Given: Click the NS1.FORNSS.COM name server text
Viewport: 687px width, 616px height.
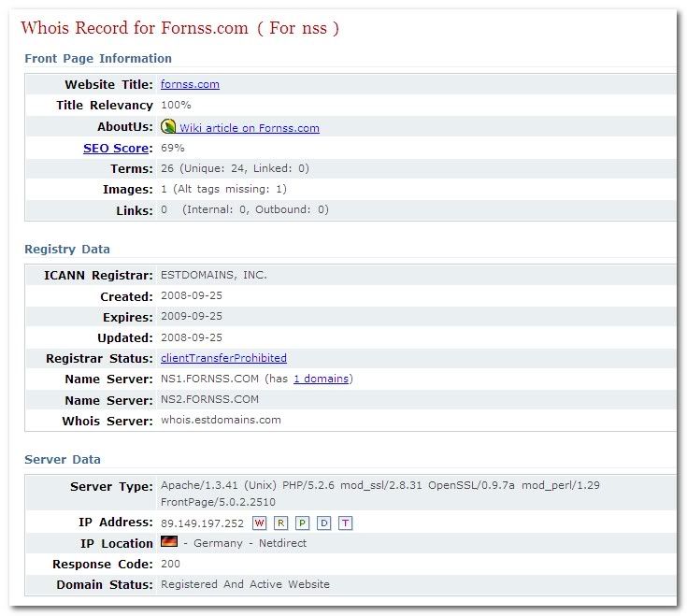Looking at the screenshot, I should tap(209, 379).
